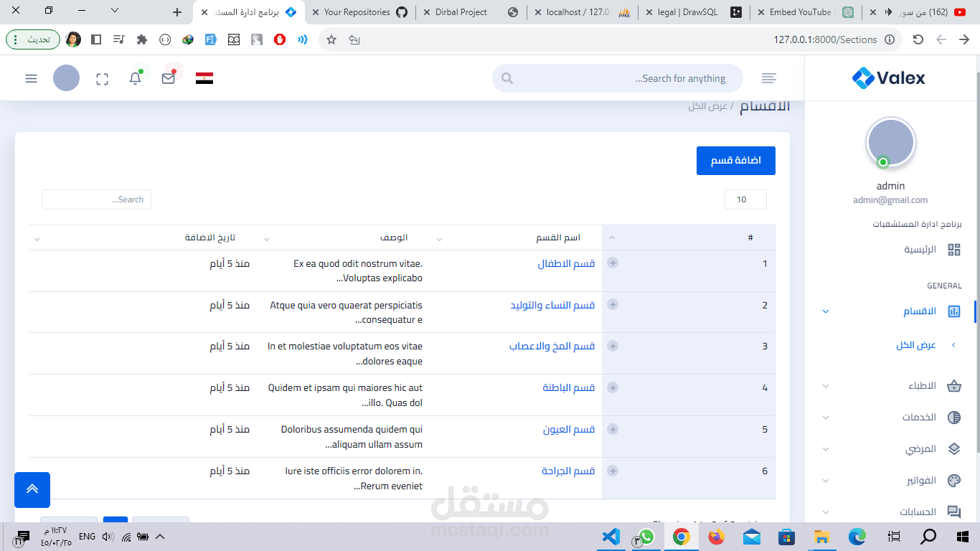This screenshot has height=551, width=980.
Task: Click the red stop-hand adblock extension
Action: 280,39
